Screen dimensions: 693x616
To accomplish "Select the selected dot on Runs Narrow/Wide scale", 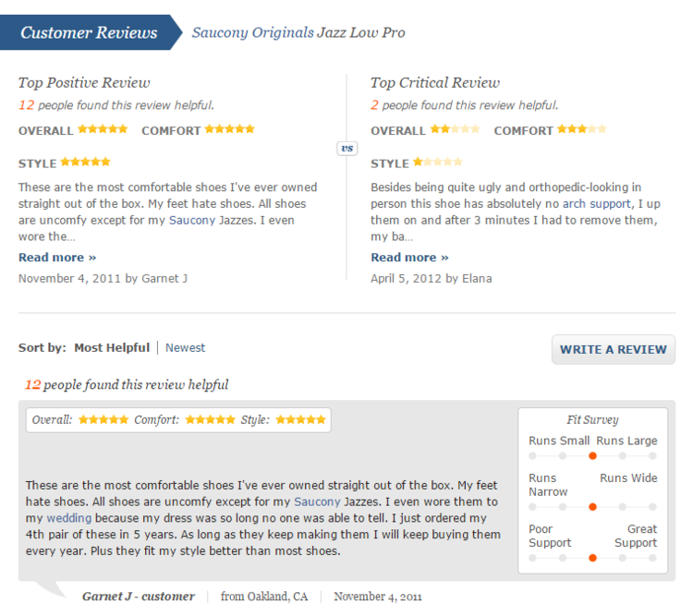I will 592,506.
